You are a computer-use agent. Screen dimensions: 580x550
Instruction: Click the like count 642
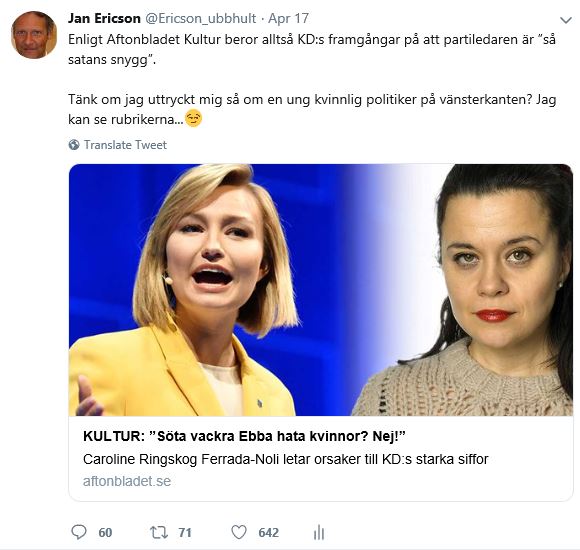(269, 533)
